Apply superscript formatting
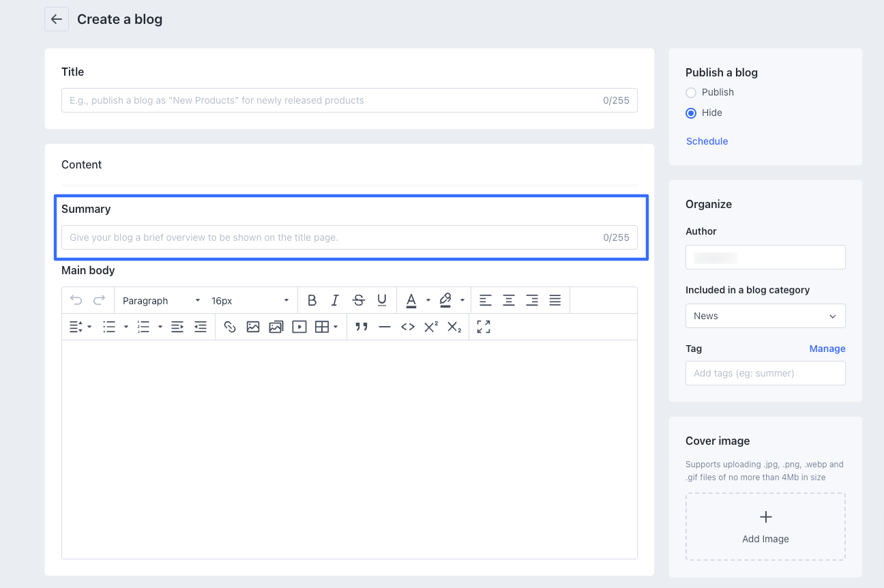The width and height of the screenshot is (884, 588). [430, 327]
